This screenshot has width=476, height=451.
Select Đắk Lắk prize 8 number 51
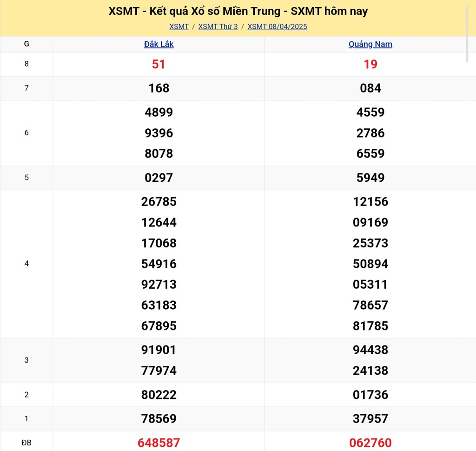click(159, 64)
